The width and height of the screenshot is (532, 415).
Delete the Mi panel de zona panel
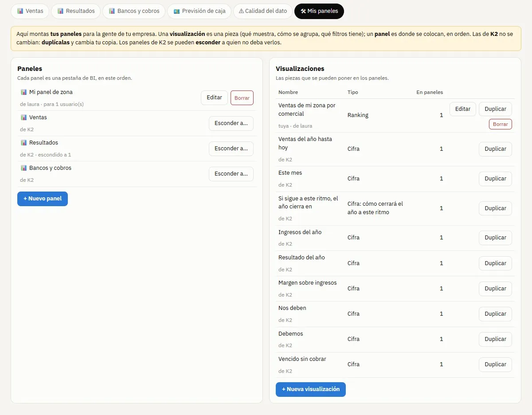click(x=242, y=98)
